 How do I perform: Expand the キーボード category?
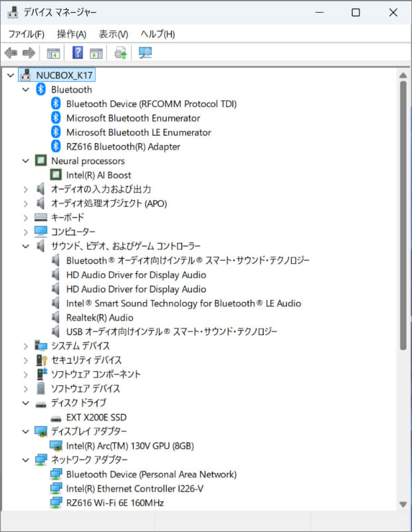click(26, 218)
